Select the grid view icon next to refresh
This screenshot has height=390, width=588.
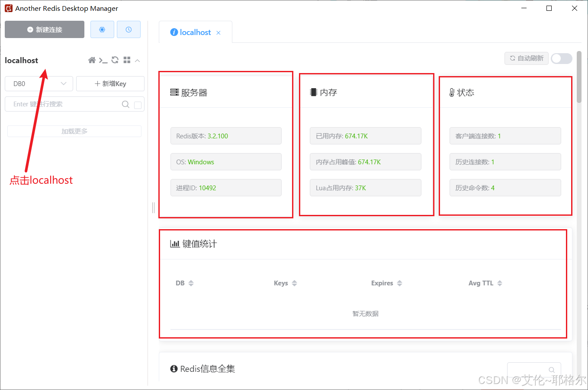click(x=126, y=60)
